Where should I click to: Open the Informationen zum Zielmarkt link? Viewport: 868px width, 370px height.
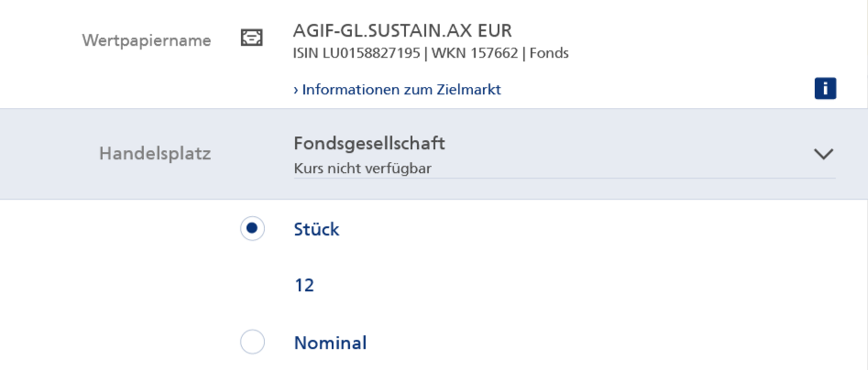[x=401, y=90]
